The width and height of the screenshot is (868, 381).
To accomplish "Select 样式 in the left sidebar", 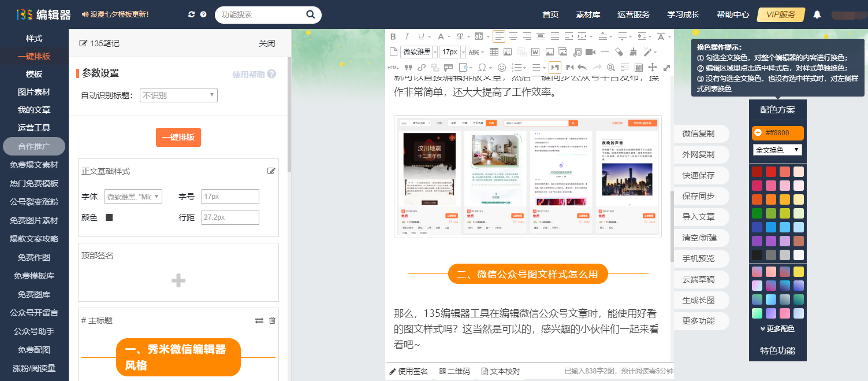I will (x=34, y=38).
